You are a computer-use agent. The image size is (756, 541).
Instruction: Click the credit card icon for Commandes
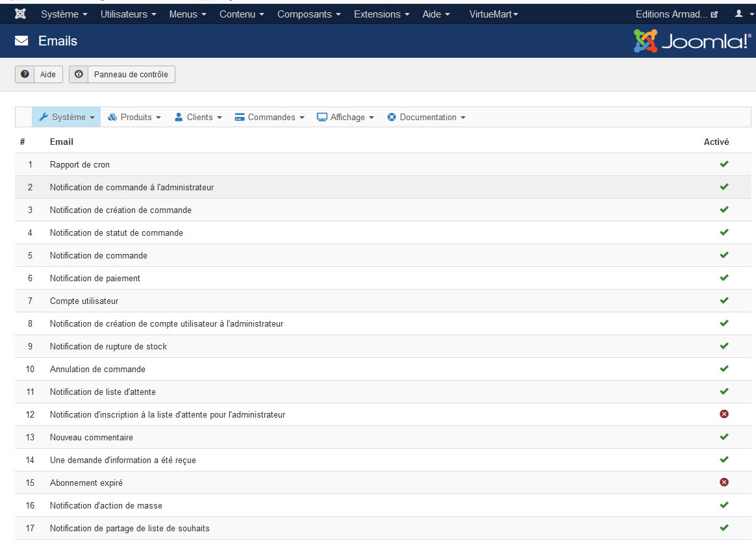coord(239,117)
